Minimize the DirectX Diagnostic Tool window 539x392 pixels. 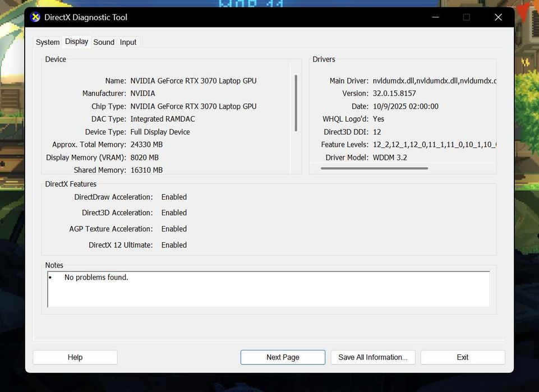pos(436,17)
